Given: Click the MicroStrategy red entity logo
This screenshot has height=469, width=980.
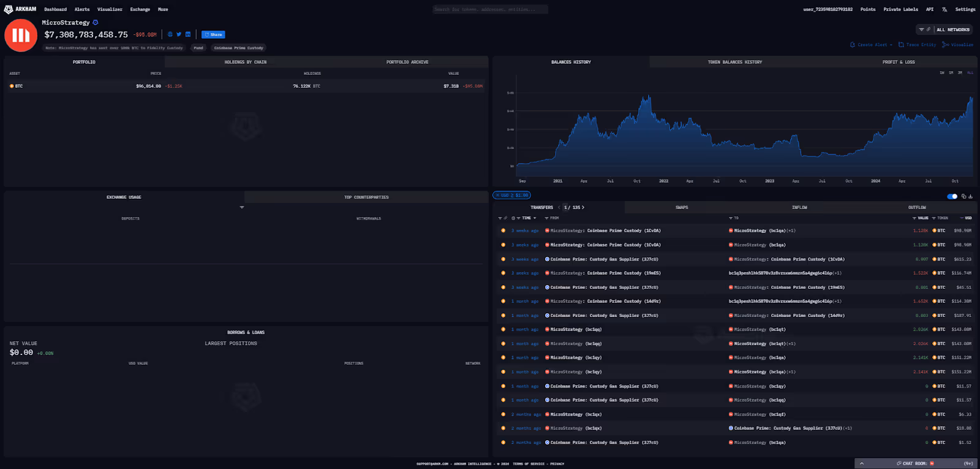Looking at the screenshot, I should [21, 35].
